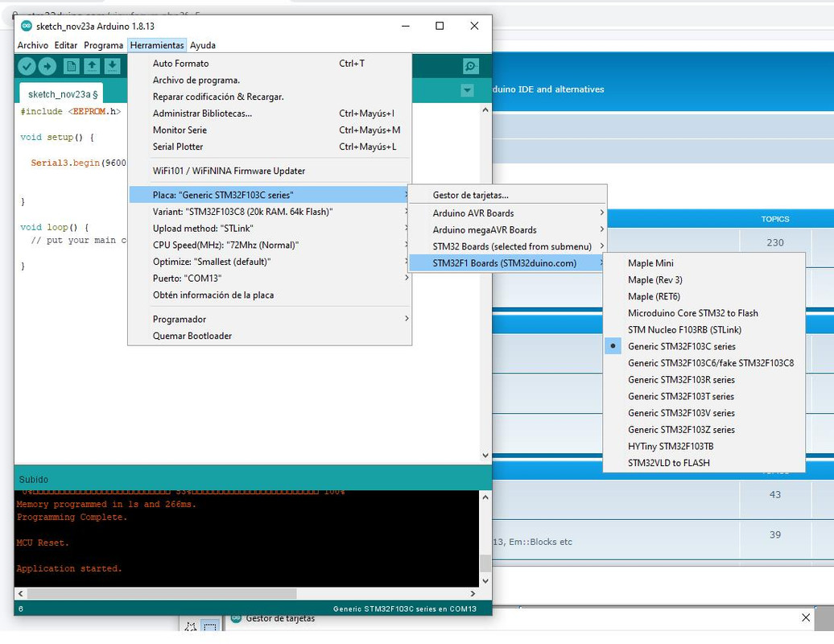The width and height of the screenshot is (834, 644).
Task: Choose Obtén información de la placa
Action: coord(270,295)
